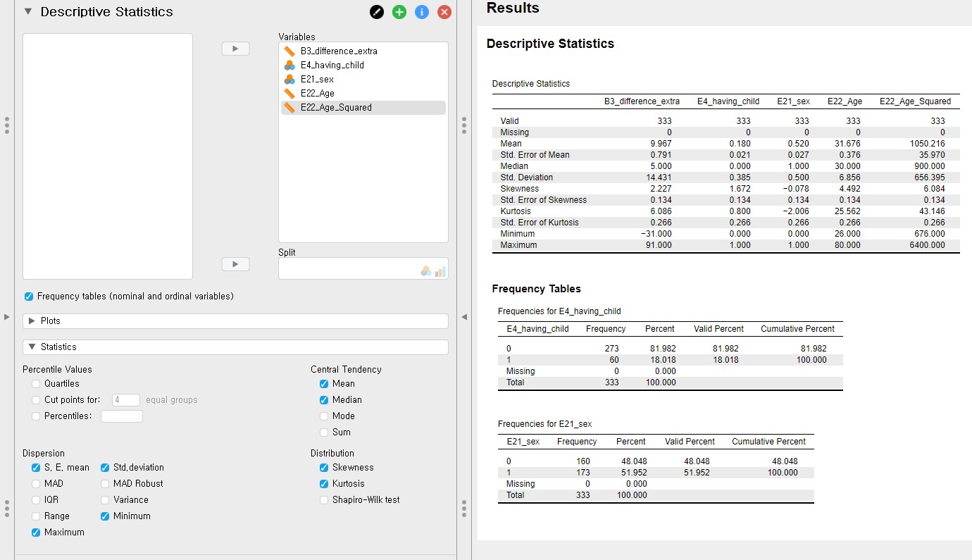Viewport: 972px width, 560px height.
Task: Enable the Quartiles checkbox
Action: (x=36, y=384)
